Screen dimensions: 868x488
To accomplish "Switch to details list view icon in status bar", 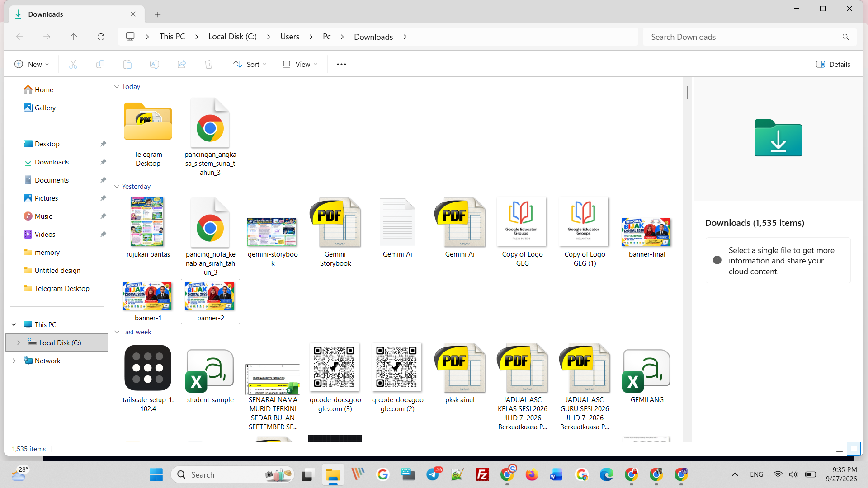I will (x=840, y=449).
